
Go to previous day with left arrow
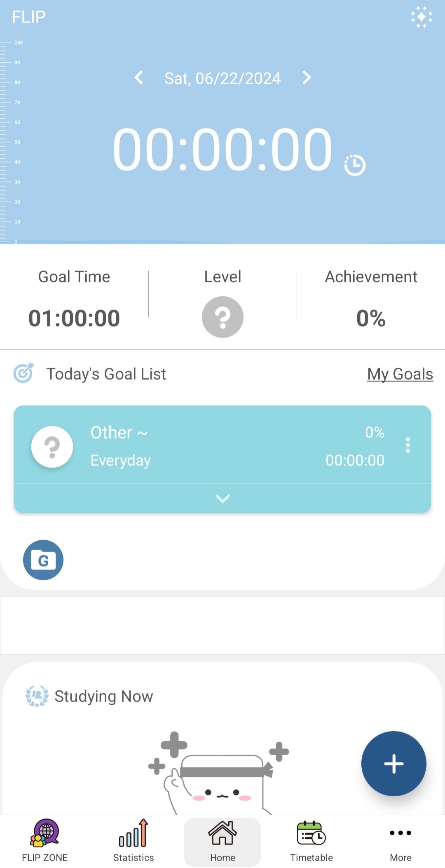click(139, 77)
